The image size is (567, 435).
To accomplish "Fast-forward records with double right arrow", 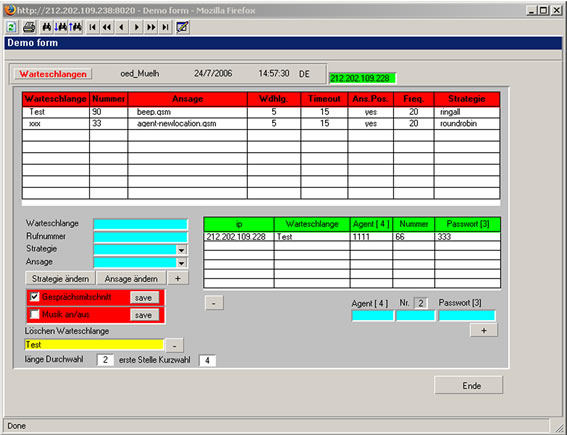I will pos(151,27).
